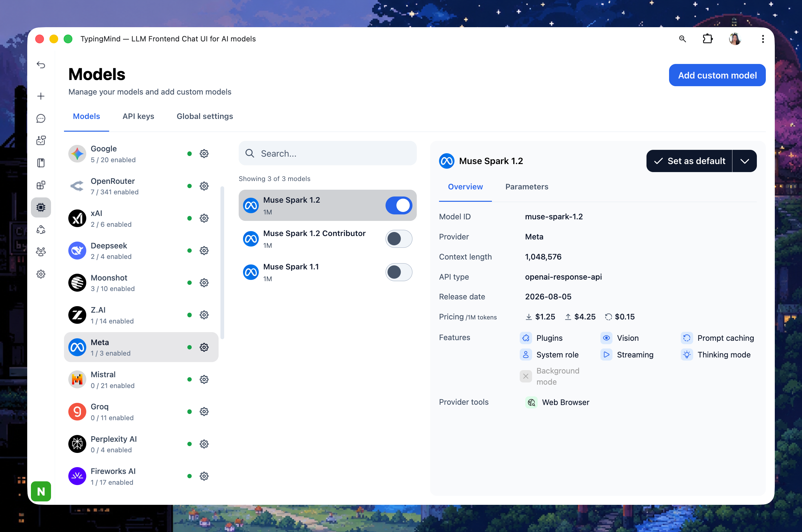Open settings gear for Groq provider

point(204,412)
